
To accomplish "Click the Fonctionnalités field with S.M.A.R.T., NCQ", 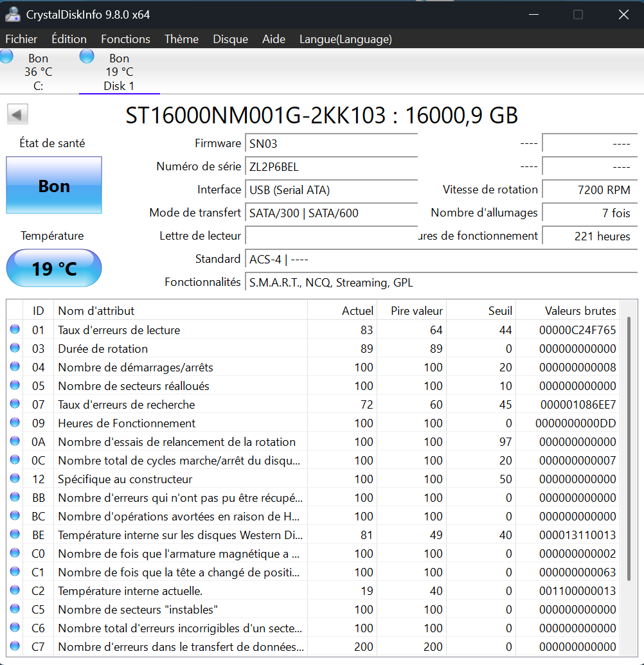I will tap(441, 283).
